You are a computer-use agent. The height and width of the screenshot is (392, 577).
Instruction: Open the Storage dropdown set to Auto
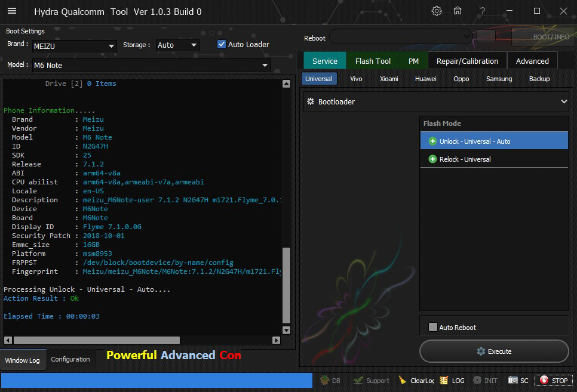click(x=194, y=45)
